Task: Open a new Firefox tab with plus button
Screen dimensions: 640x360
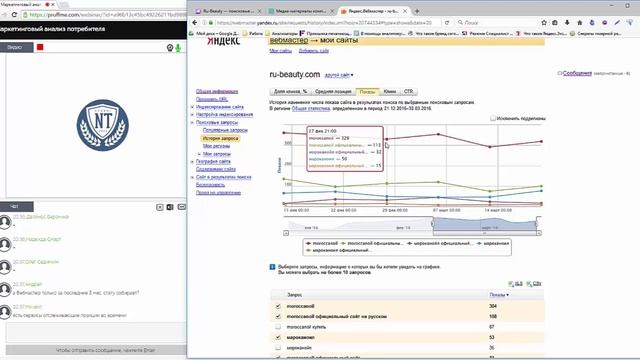Action: pos(417,11)
